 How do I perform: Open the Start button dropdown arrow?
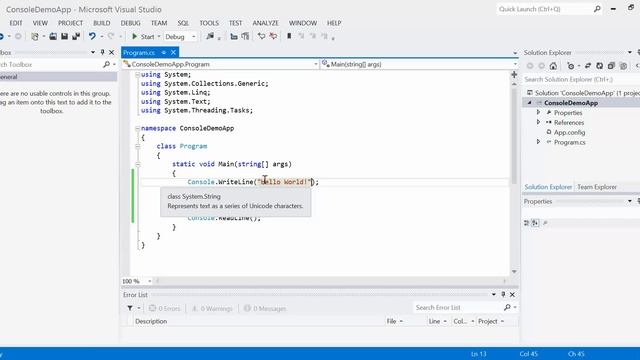(159, 36)
